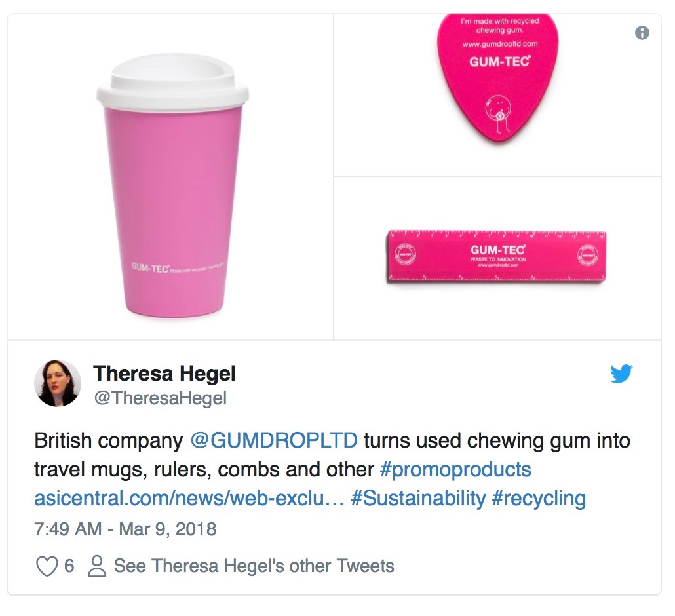Open Theresa Hegel's profile avatar
Image resolution: width=675 pixels, height=616 pixels.
(58, 383)
